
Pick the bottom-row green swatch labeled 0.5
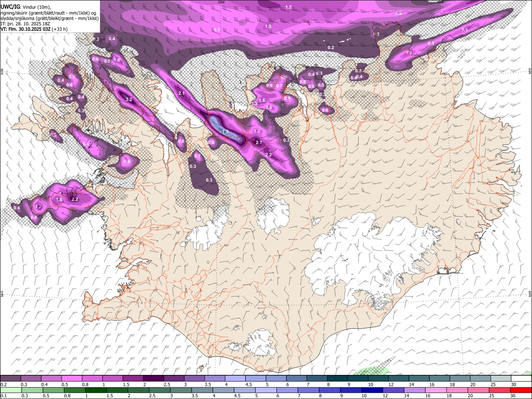tap(53, 390)
